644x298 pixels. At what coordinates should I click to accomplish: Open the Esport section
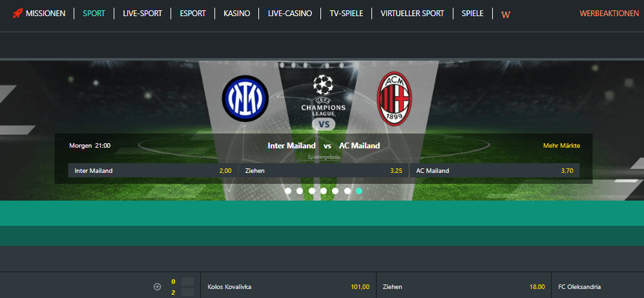point(192,14)
